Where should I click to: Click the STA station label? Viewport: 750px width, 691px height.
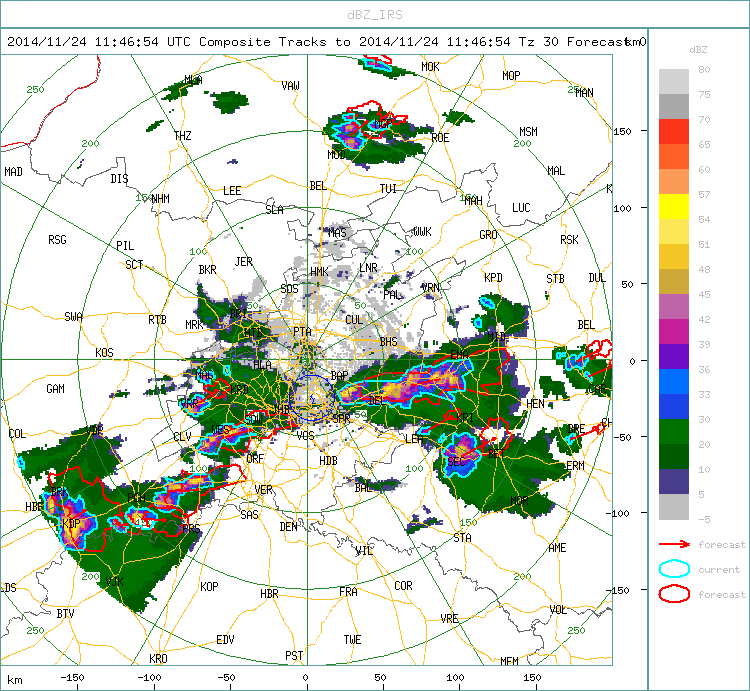[462, 538]
